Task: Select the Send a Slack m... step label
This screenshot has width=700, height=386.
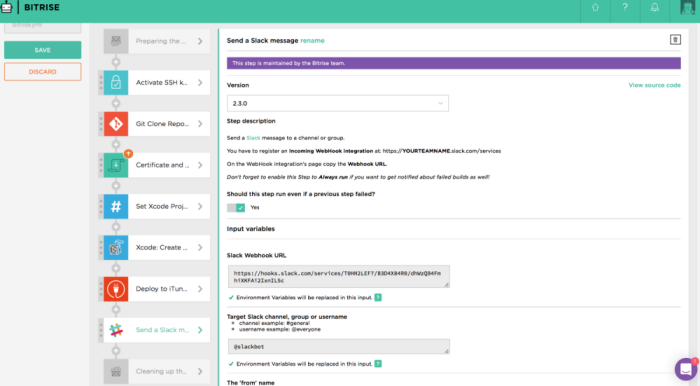Action: pyautogui.click(x=162, y=330)
